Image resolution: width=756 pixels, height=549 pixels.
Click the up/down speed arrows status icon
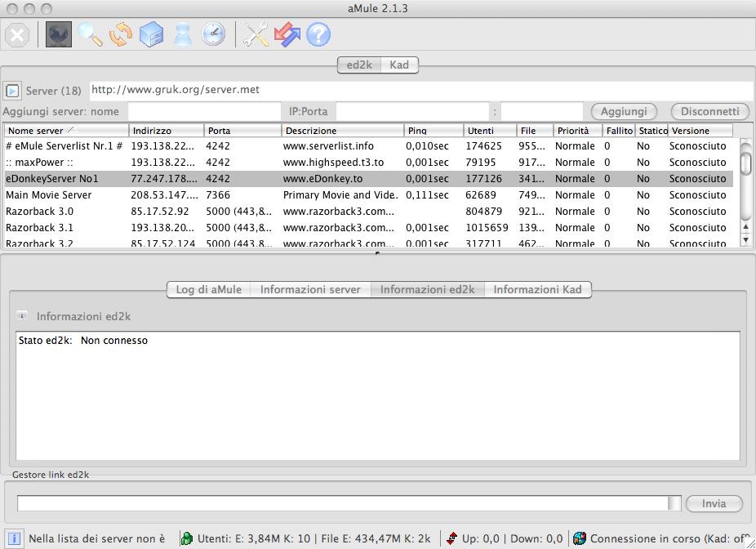[451, 538]
